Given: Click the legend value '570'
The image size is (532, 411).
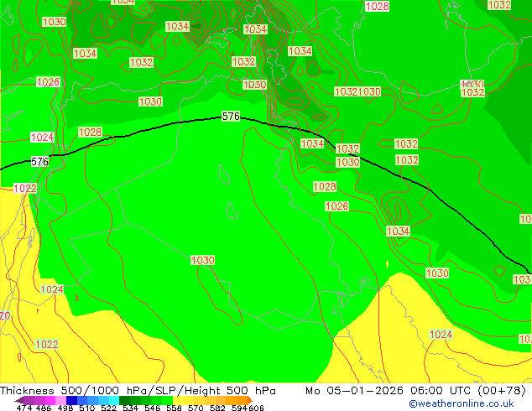Looking at the screenshot, I should (x=196, y=408).
